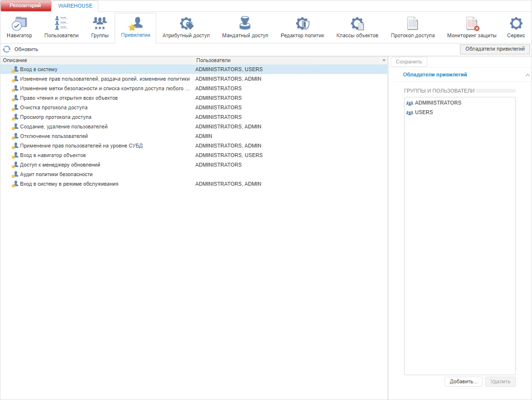The image size is (532, 400).
Task: Select row Просмотр протокола доступа
Action: (x=194, y=117)
